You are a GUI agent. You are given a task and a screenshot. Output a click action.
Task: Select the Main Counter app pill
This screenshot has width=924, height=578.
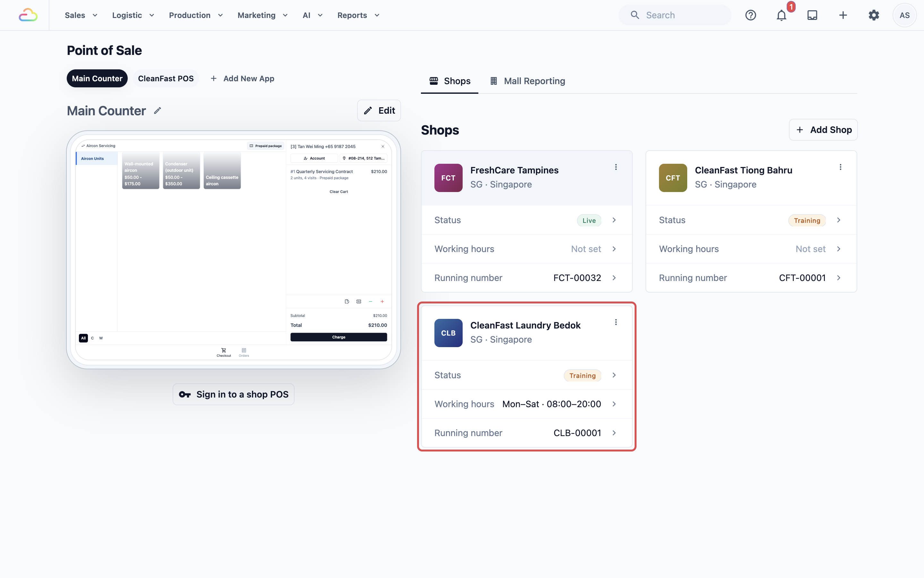click(x=97, y=78)
